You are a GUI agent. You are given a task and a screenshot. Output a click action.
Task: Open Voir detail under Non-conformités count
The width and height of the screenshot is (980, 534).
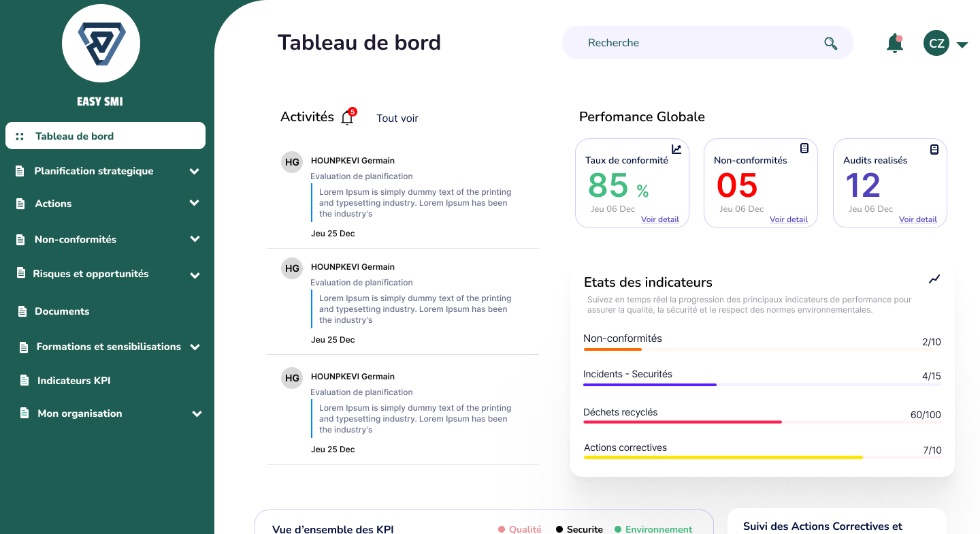pos(788,219)
